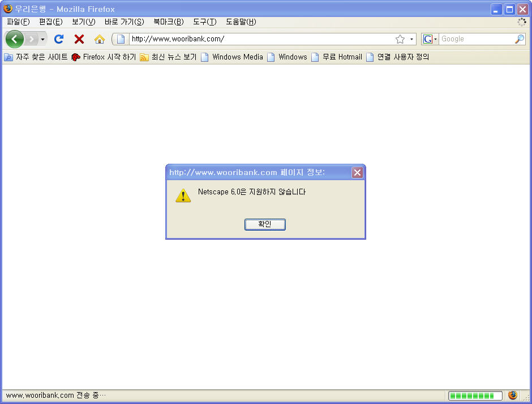Click the magnifier search button
The width and height of the screenshot is (532, 404).
pos(520,39)
